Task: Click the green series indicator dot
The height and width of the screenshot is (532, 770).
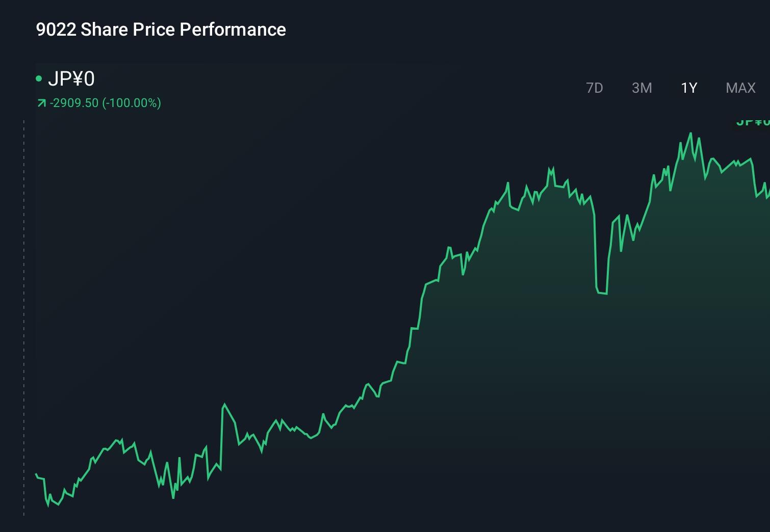Action: [x=40, y=78]
